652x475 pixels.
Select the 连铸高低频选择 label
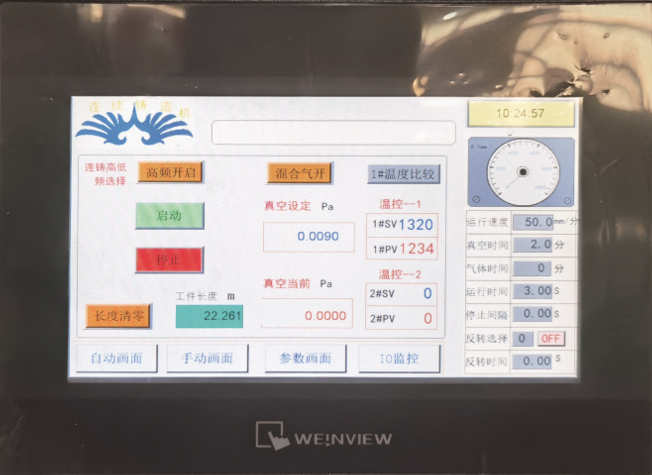coord(106,174)
